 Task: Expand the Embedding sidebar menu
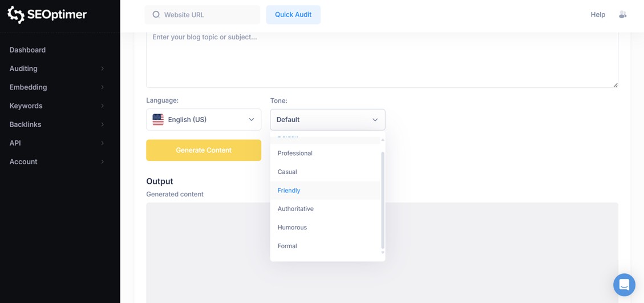(x=102, y=87)
